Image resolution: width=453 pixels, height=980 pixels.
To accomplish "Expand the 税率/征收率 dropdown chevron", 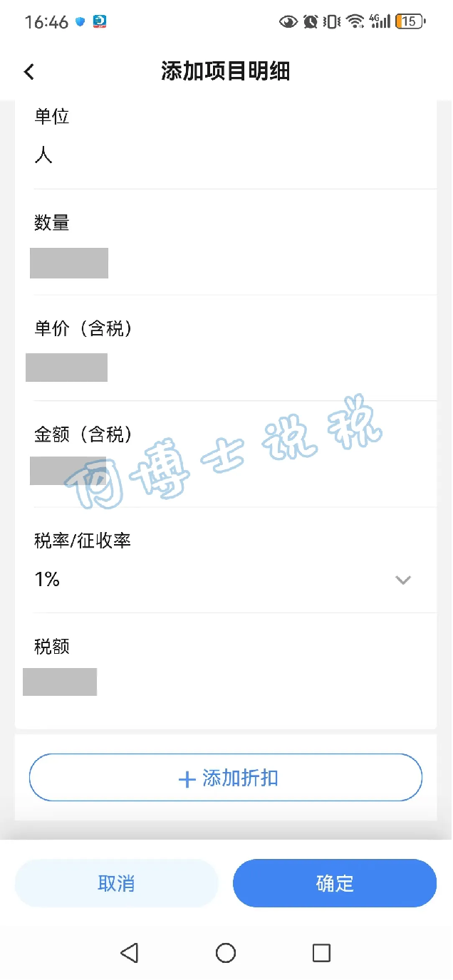I will click(x=403, y=580).
